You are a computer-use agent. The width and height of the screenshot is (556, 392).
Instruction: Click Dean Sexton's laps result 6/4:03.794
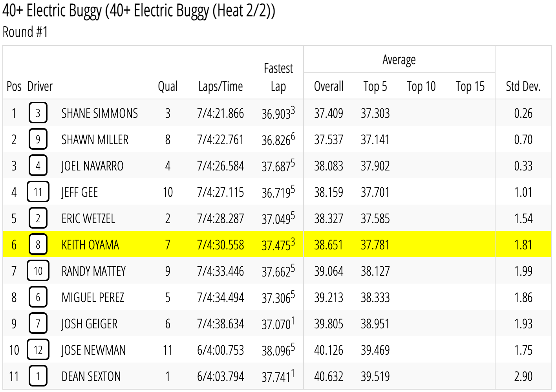click(221, 377)
